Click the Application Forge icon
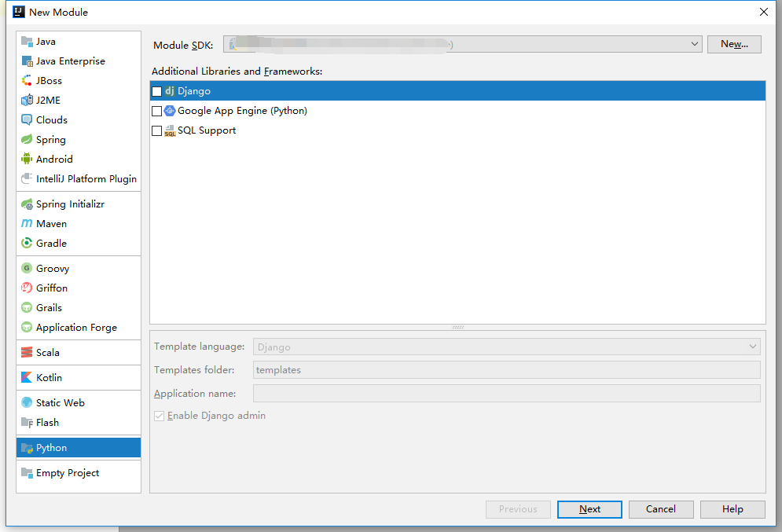This screenshot has width=782, height=532. [27, 327]
